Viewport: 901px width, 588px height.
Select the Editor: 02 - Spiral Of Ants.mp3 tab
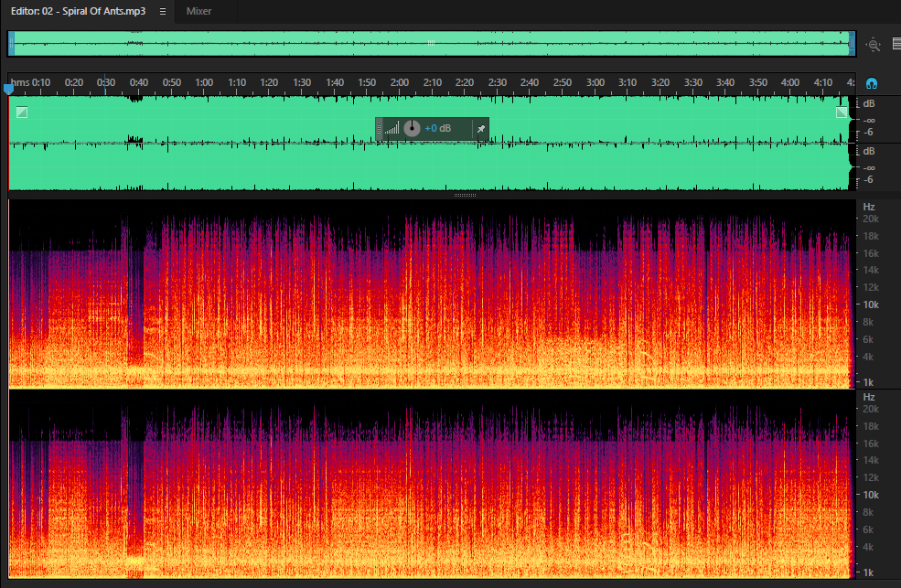78,12
